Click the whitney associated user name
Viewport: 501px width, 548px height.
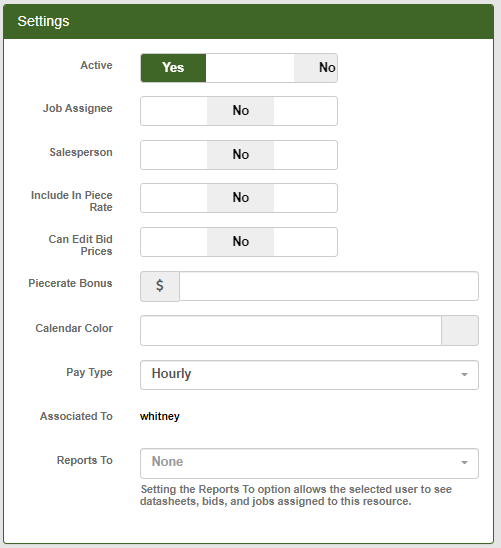click(x=160, y=417)
